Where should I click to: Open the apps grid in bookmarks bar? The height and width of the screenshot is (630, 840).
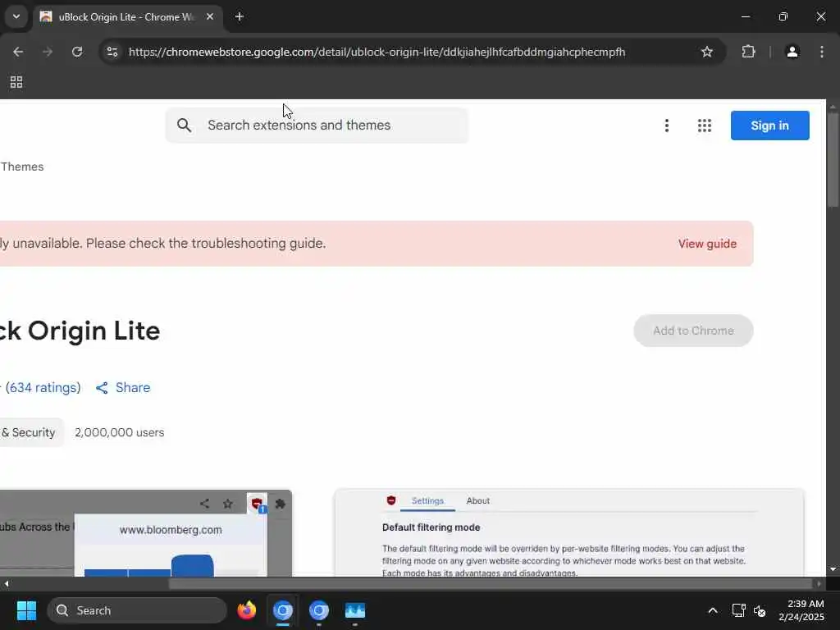pyautogui.click(x=16, y=82)
